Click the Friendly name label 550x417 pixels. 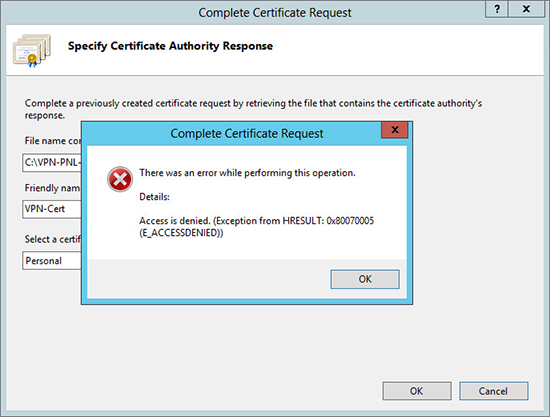pyautogui.click(x=53, y=188)
